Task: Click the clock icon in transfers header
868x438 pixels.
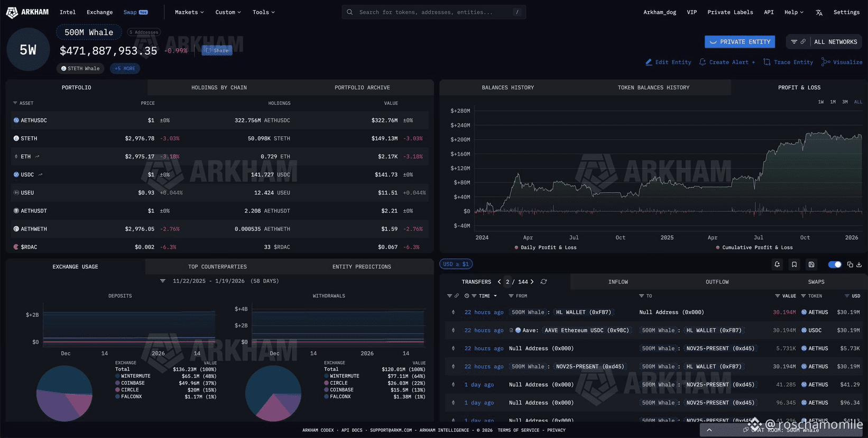Action: [x=467, y=296]
